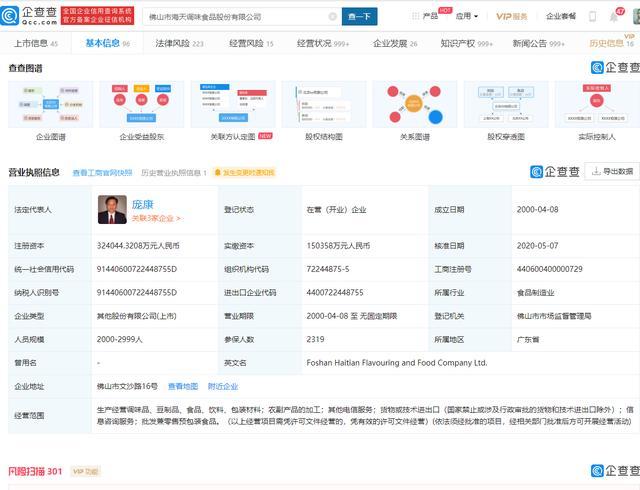640x490 pixels.
Task: Click the company name search field
Action: pyautogui.click(x=242, y=17)
